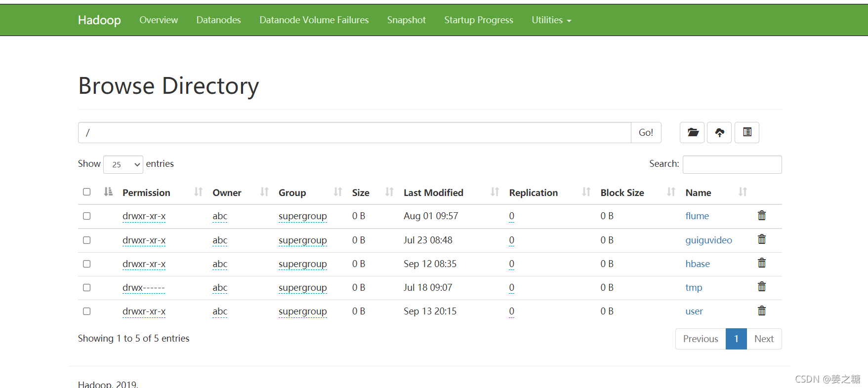
Task: Expand the Utilities dropdown menu
Action: (x=551, y=20)
